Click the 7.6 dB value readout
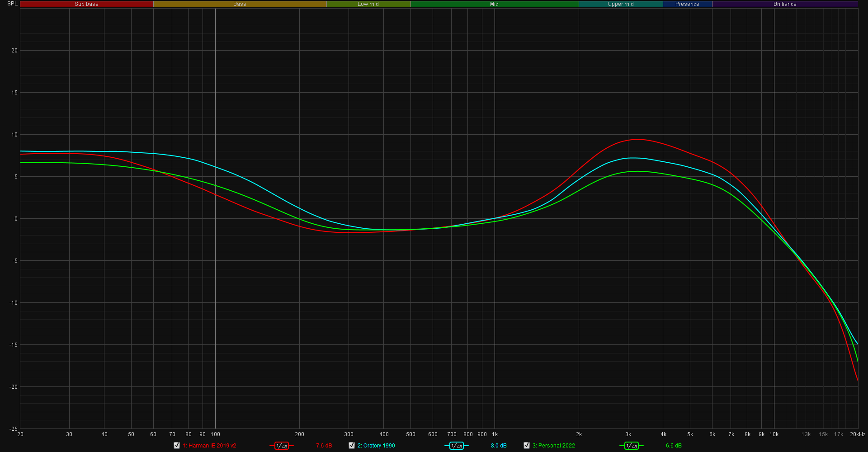Image resolution: width=868 pixels, height=452 pixels. [324, 446]
